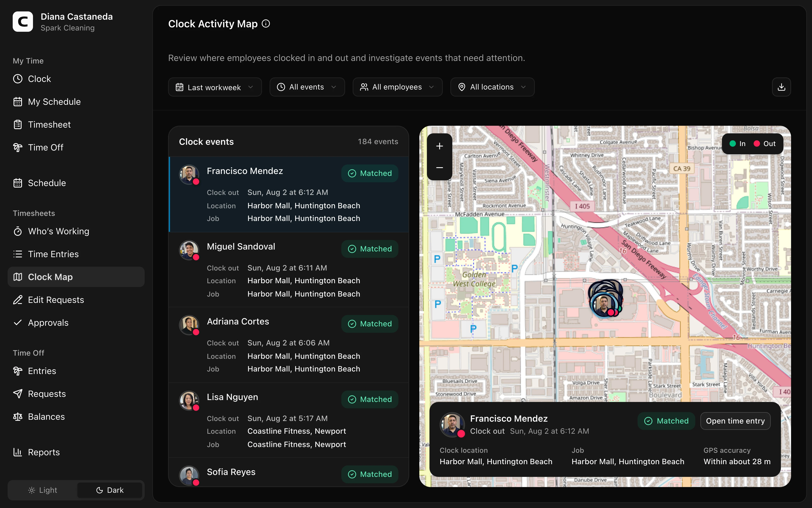Open the Clock page in sidebar
The height and width of the screenshot is (508, 812).
[76, 79]
